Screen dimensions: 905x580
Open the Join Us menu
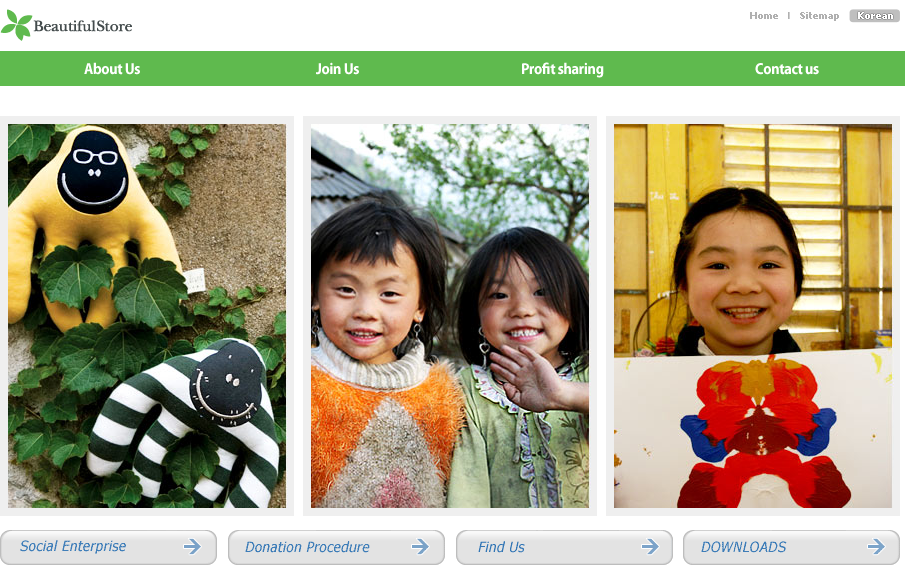point(337,69)
